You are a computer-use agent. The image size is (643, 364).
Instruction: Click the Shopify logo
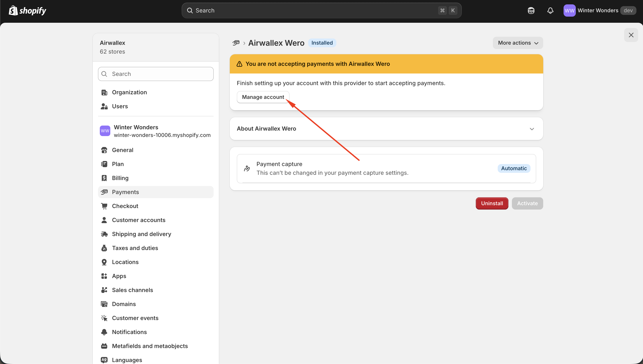[x=28, y=10]
